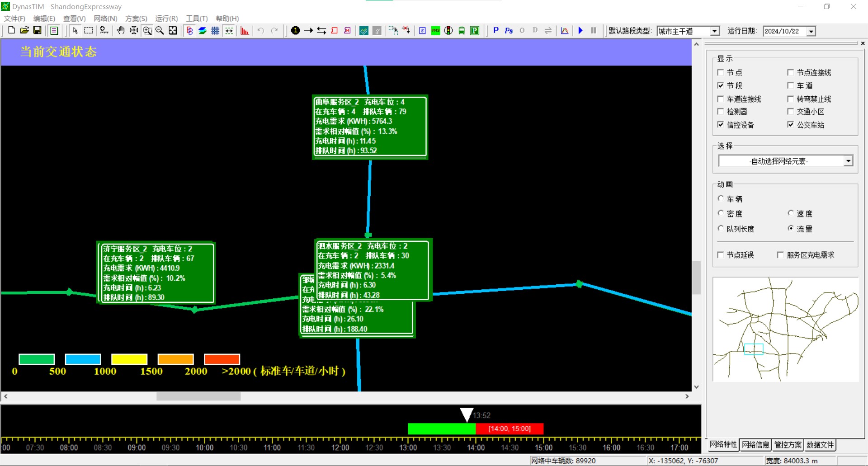Open the 自动选择网络元素 dropdown
Viewport: 868px width, 466px height.
click(x=848, y=161)
